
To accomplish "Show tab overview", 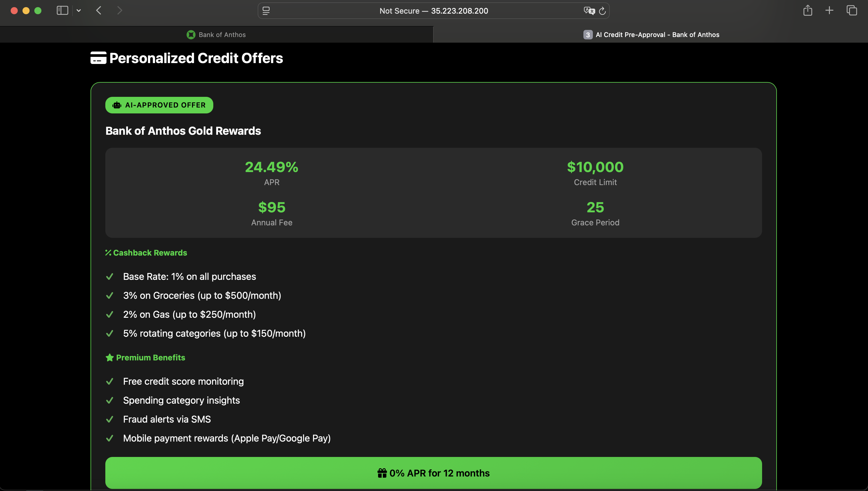I will click(851, 10).
